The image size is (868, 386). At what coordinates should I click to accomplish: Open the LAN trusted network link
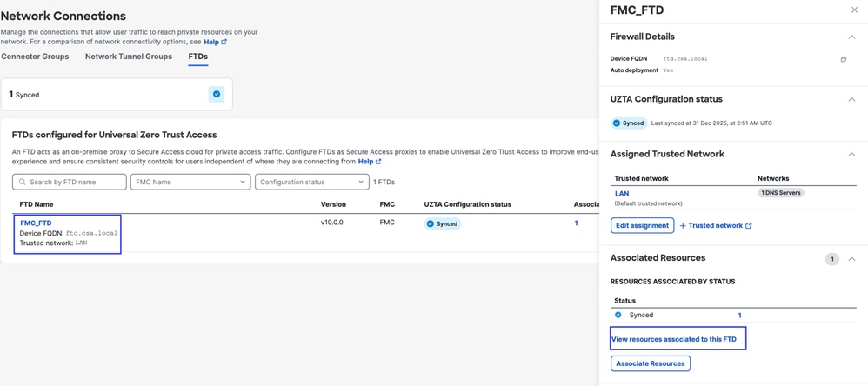[622, 194]
